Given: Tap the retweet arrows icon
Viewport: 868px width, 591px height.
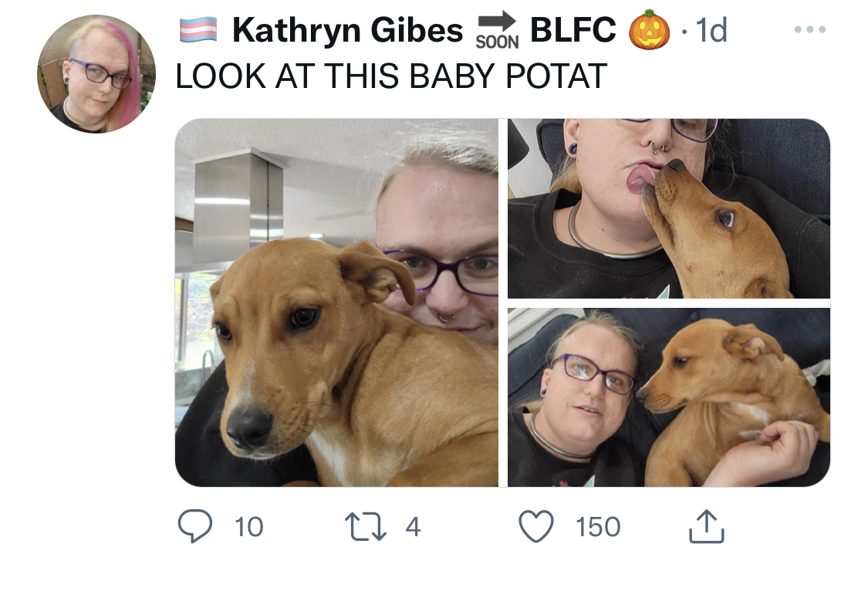Looking at the screenshot, I should 366,526.
